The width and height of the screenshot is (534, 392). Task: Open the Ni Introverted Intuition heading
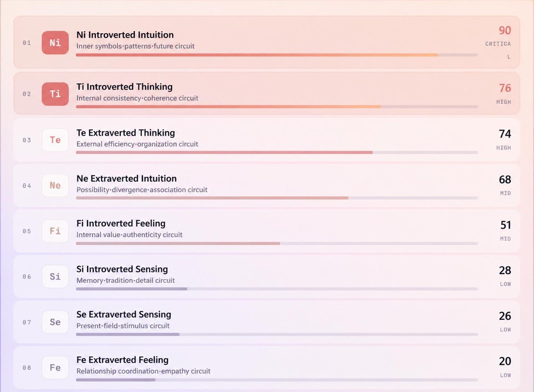pos(125,35)
